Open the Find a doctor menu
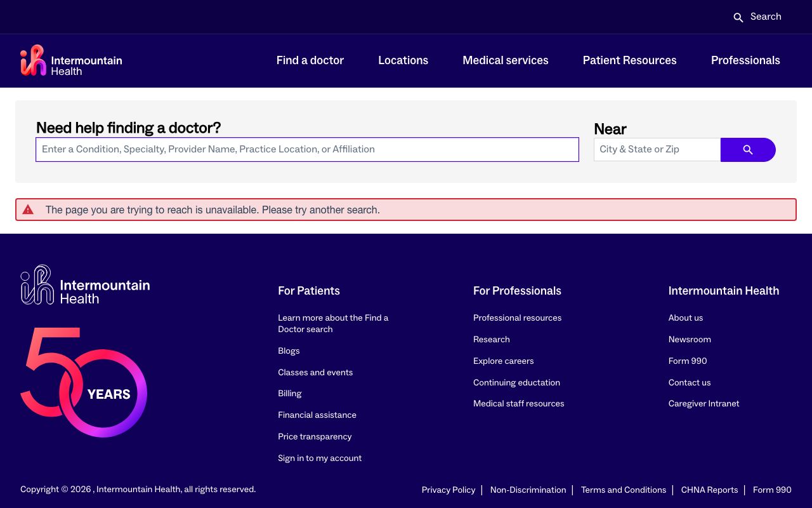Viewport: 812px width, 508px height. 310,60
